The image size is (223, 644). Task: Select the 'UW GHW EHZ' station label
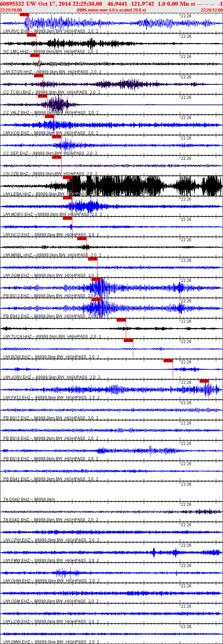(x=17, y=581)
